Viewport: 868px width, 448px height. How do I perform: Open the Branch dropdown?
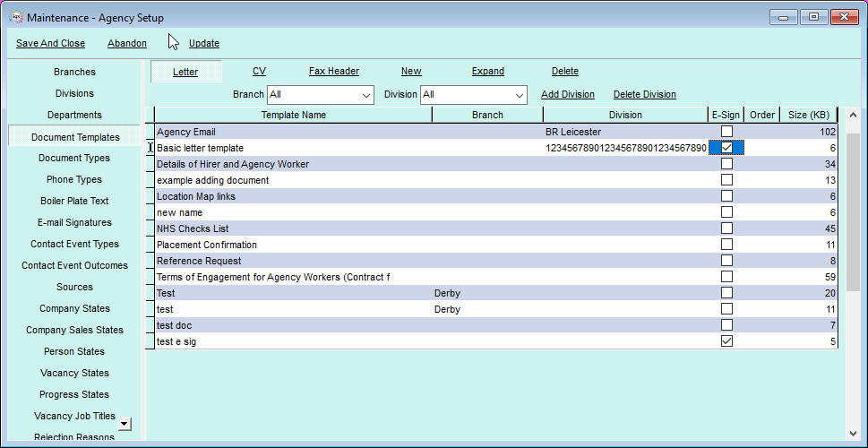pos(321,95)
